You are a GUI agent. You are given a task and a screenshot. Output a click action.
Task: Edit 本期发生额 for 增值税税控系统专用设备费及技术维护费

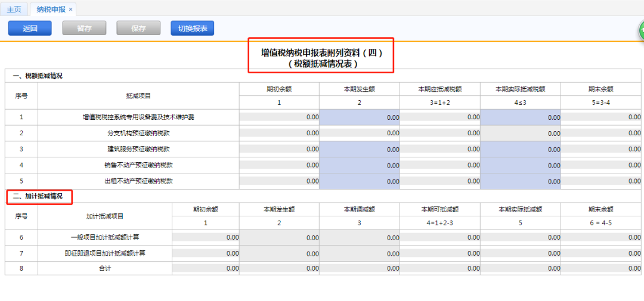coord(360,117)
